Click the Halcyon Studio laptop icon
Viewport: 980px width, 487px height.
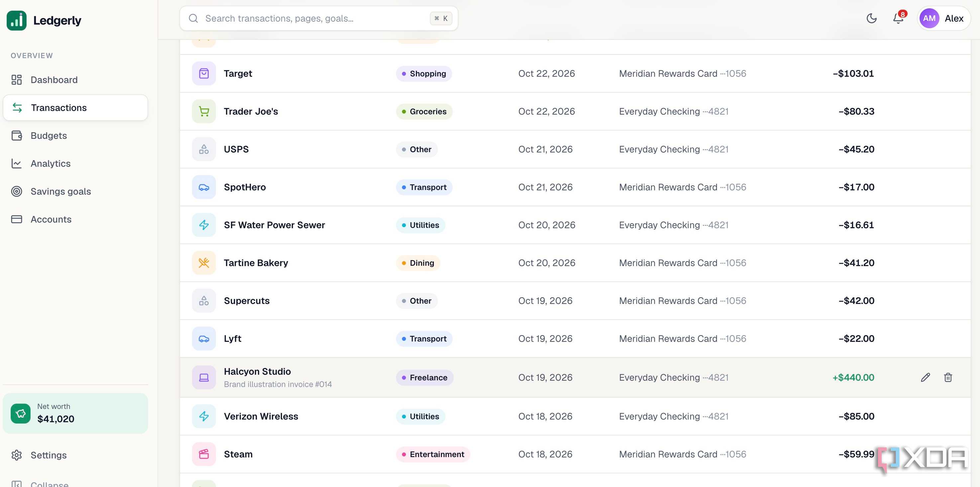(x=204, y=377)
